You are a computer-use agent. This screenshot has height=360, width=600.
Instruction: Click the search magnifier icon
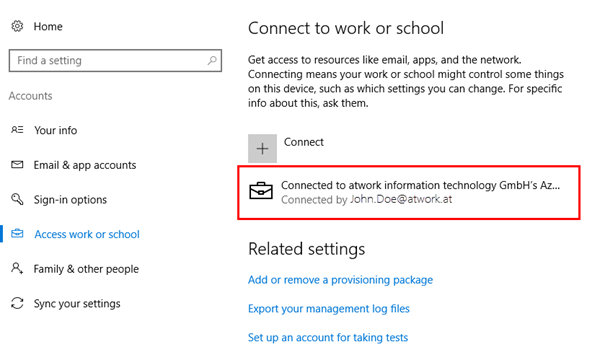coord(212,60)
